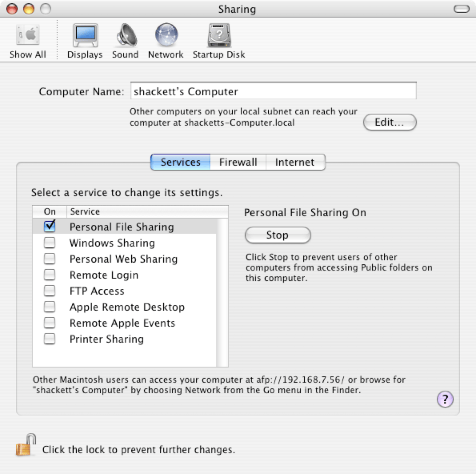Click the 'Click the lock to prevent further changes' text

click(139, 450)
